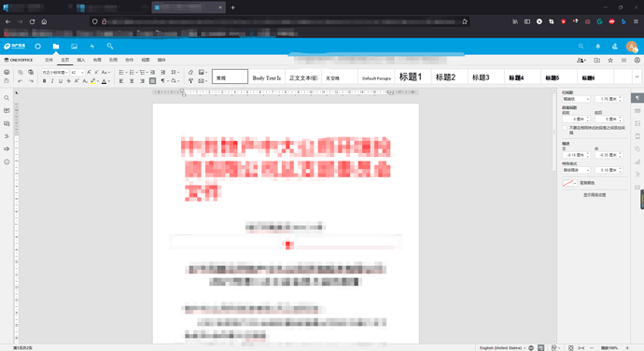Image resolution: width=644 pixels, height=351 pixels.
Task: Switch to the 插入 ribbon tab
Action: (x=81, y=60)
